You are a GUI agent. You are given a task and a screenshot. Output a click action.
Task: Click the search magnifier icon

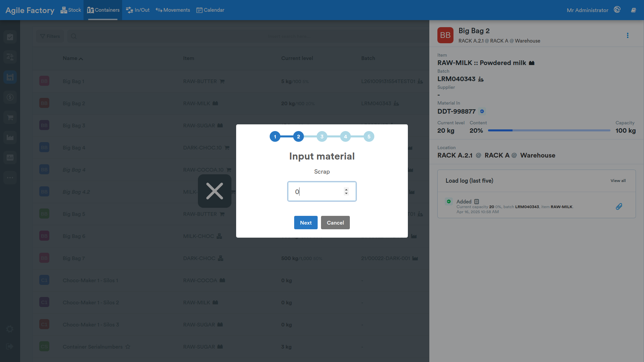74,36
